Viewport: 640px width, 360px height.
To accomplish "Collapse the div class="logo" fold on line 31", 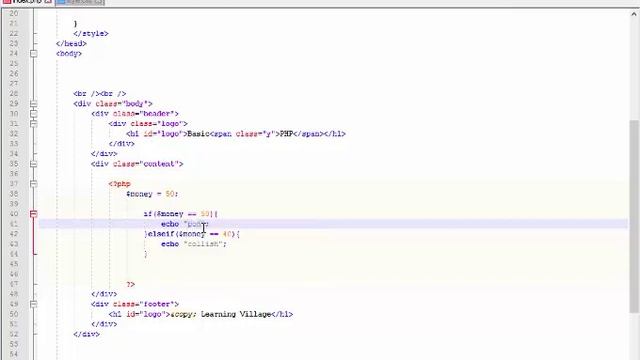I will tap(33, 124).
